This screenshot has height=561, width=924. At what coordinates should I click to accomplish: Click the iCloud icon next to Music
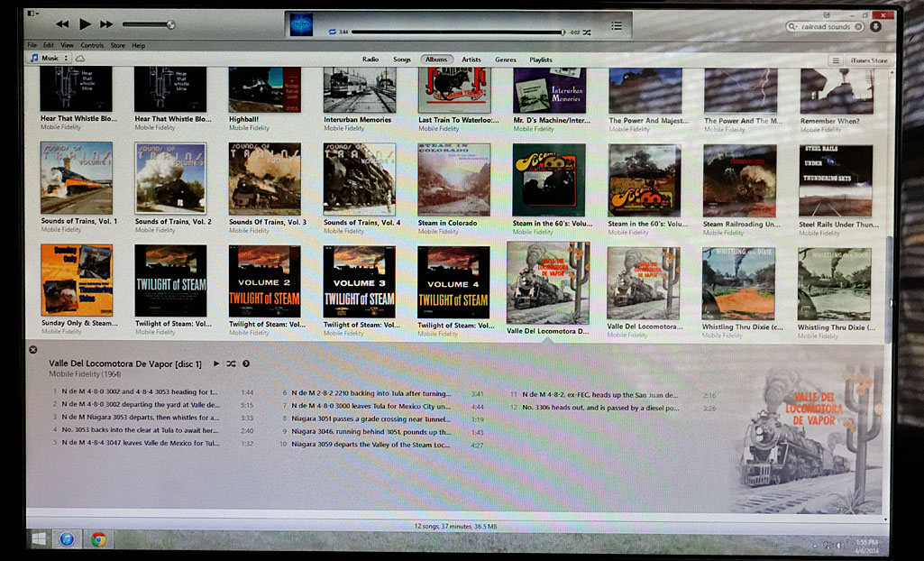tap(80, 59)
